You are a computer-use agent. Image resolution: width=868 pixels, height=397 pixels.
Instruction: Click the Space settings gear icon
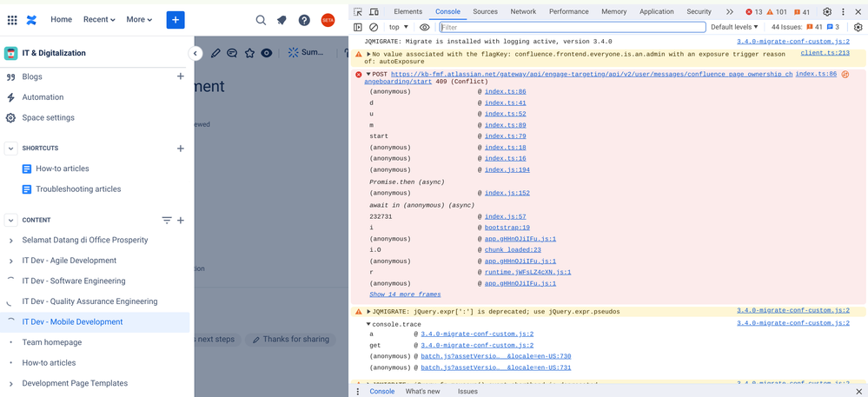(10, 118)
